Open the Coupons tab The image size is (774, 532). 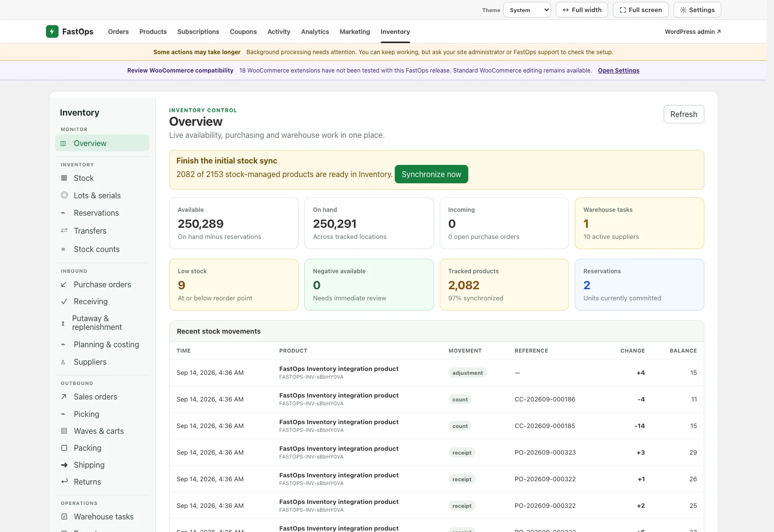coord(243,32)
